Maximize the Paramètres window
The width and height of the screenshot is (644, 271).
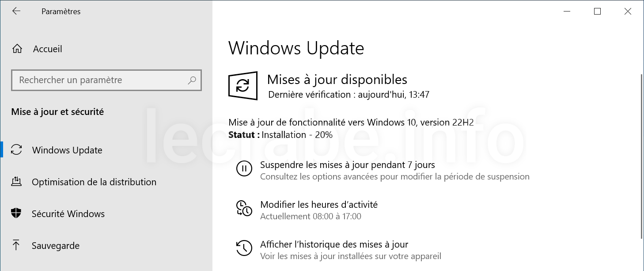pos(597,11)
